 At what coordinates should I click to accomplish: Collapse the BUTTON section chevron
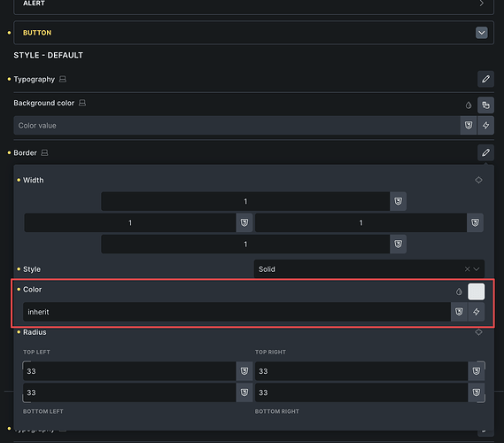(481, 33)
